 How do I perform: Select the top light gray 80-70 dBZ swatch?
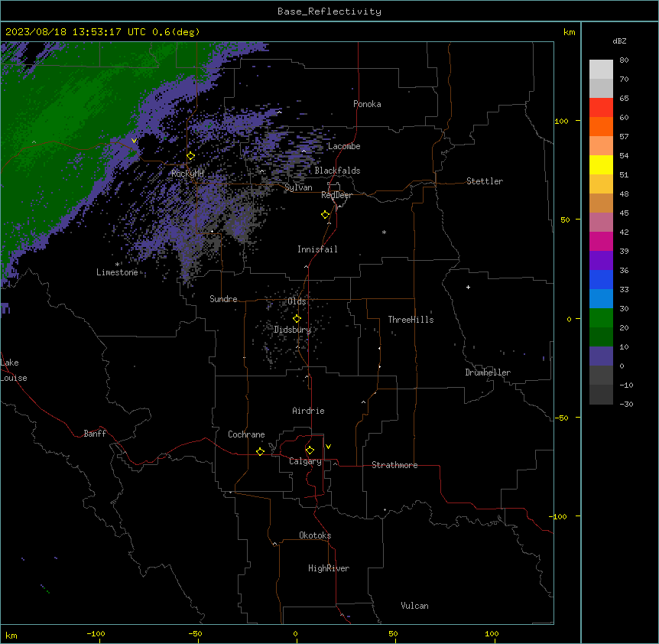(x=601, y=70)
